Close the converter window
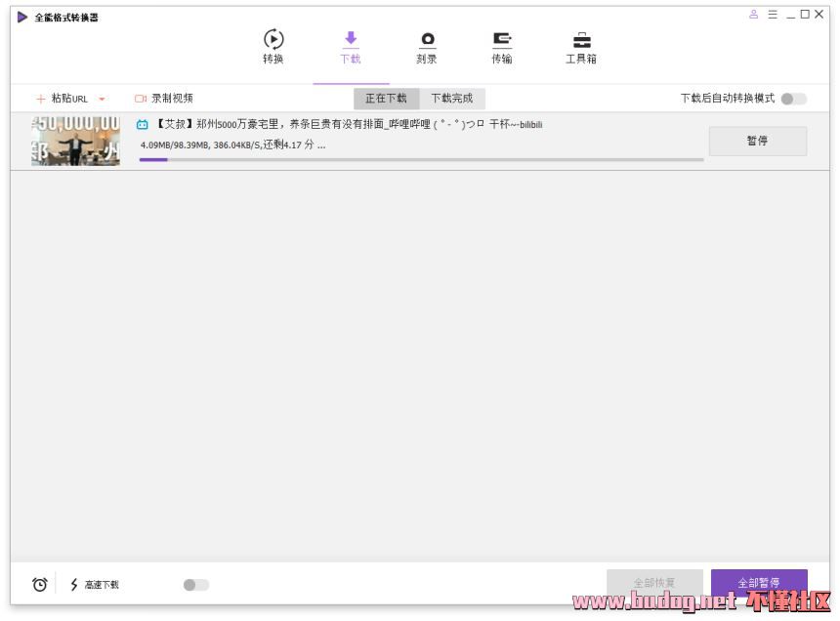Image resolution: width=840 pixels, height=621 pixels. pyautogui.click(x=819, y=15)
